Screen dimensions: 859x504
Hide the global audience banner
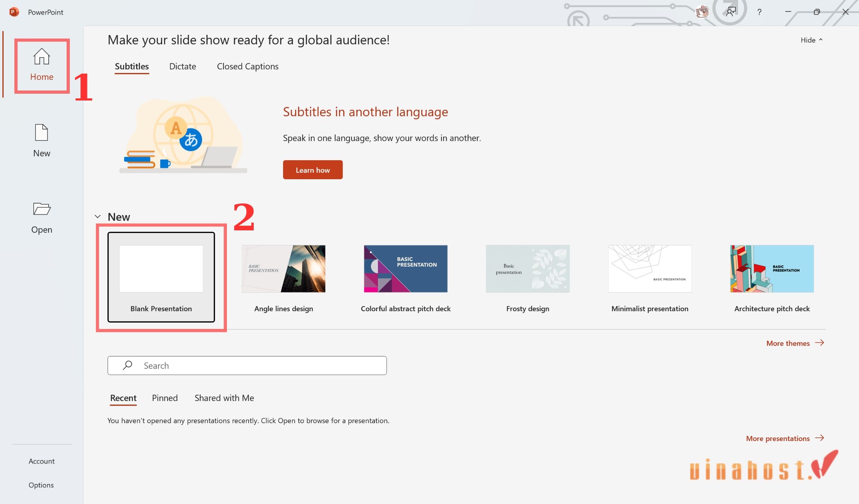click(811, 40)
